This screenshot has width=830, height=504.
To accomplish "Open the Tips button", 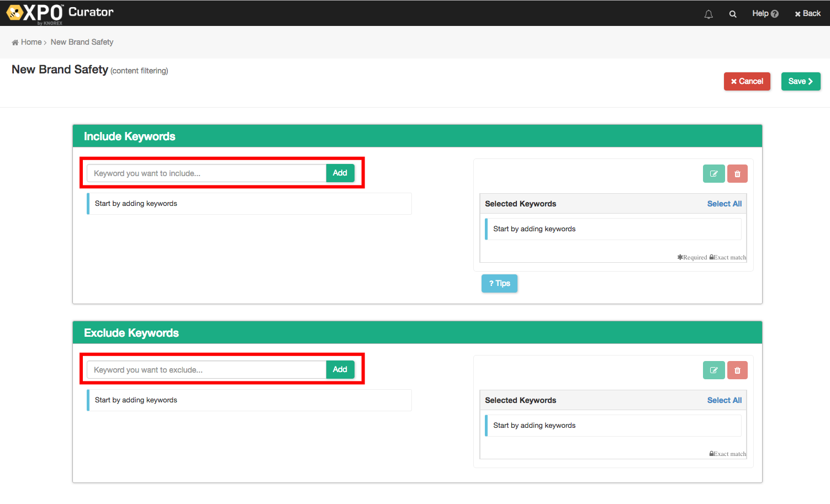I will [499, 283].
